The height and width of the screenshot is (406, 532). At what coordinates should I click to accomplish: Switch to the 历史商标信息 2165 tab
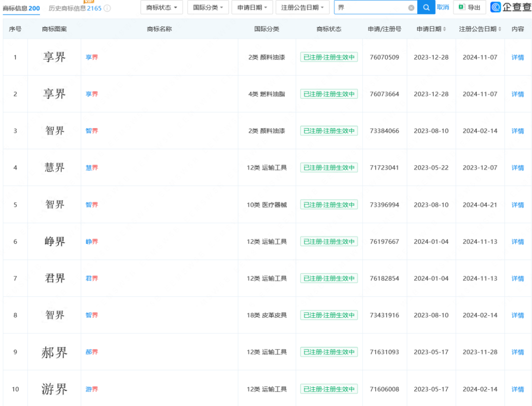pyautogui.click(x=75, y=8)
